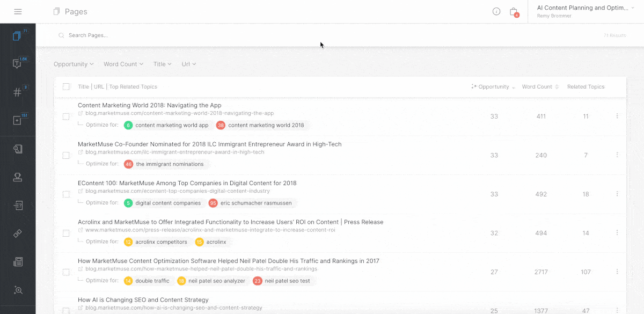
Task: Open three-dot menu for EContent 100 row
Action: (x=617, y=194)
